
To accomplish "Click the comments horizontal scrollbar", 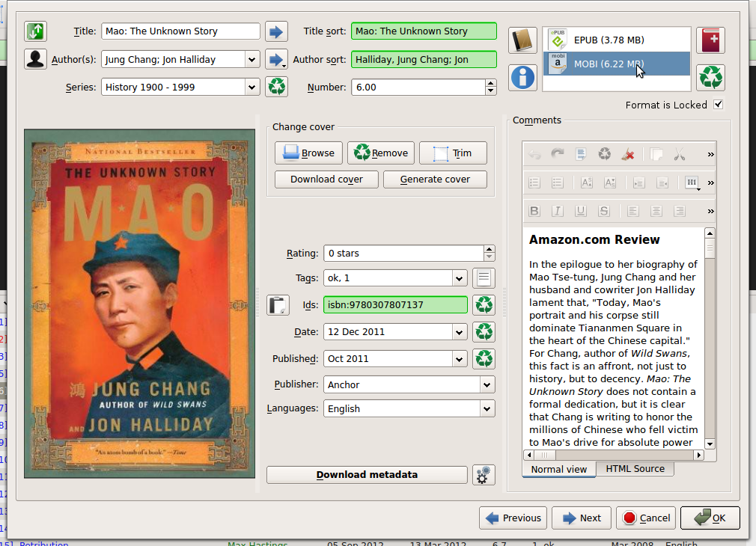I will pos(614,455).
